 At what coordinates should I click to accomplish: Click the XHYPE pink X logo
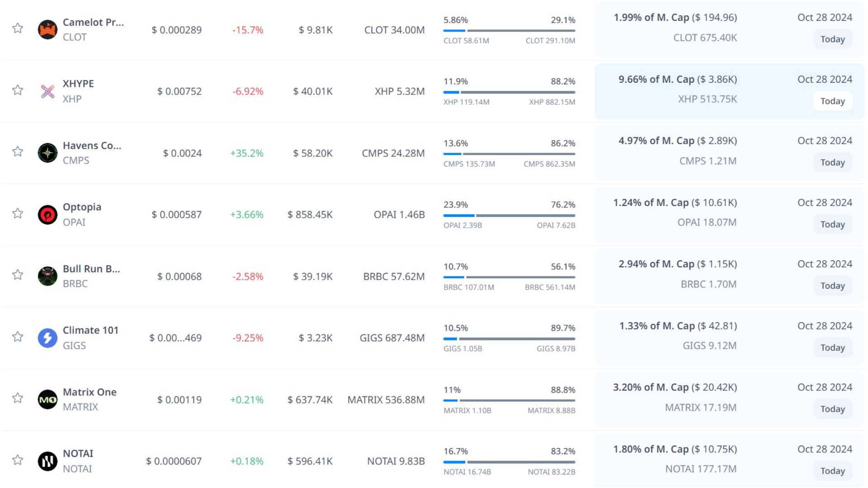click(47, 91)
